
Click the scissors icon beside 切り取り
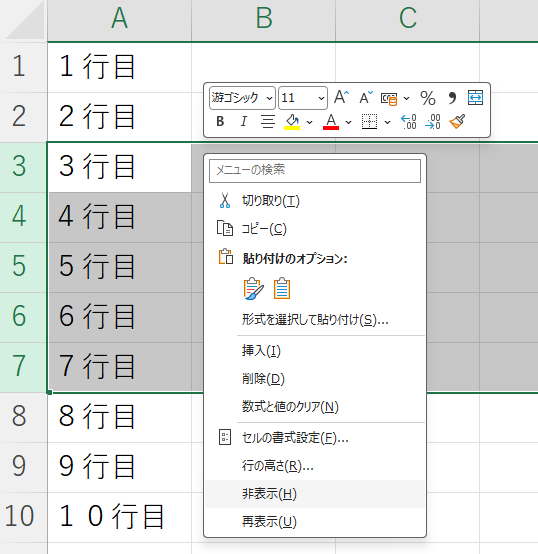[x=225, y=200]
